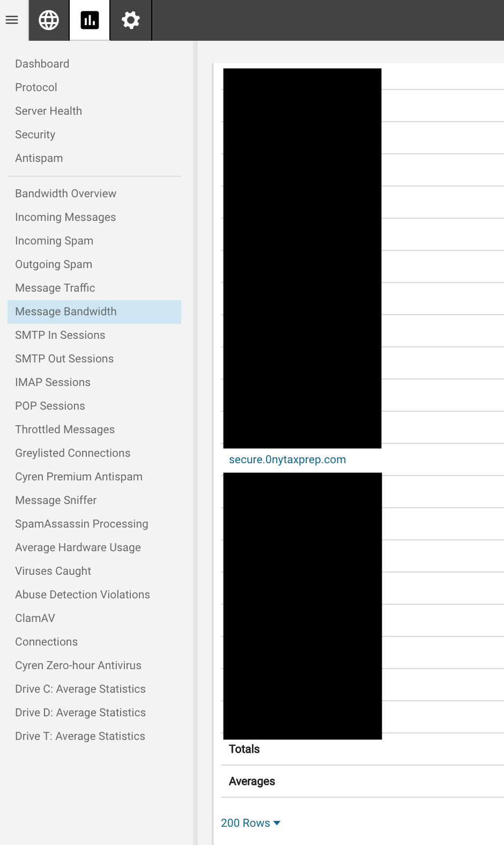Open the gear settings icon
The height and width of the screenshot is (845, 504).
(131, 20)
